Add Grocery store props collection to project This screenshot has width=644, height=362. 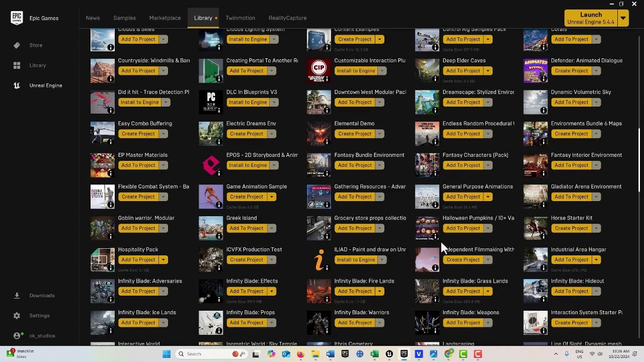pos(355,228)
